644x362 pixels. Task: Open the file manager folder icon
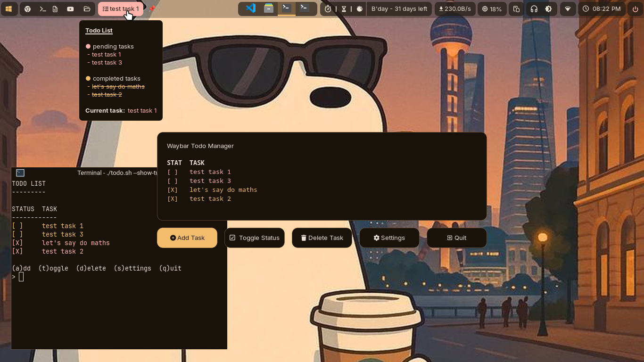[x=87, y=9]
